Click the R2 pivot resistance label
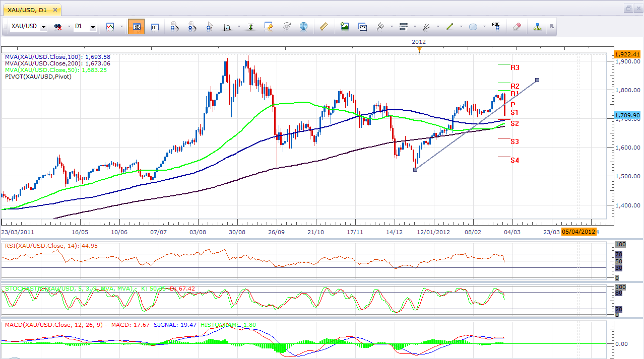The width and height of the screenshot is (644, 359). click(x=515, y=86)
